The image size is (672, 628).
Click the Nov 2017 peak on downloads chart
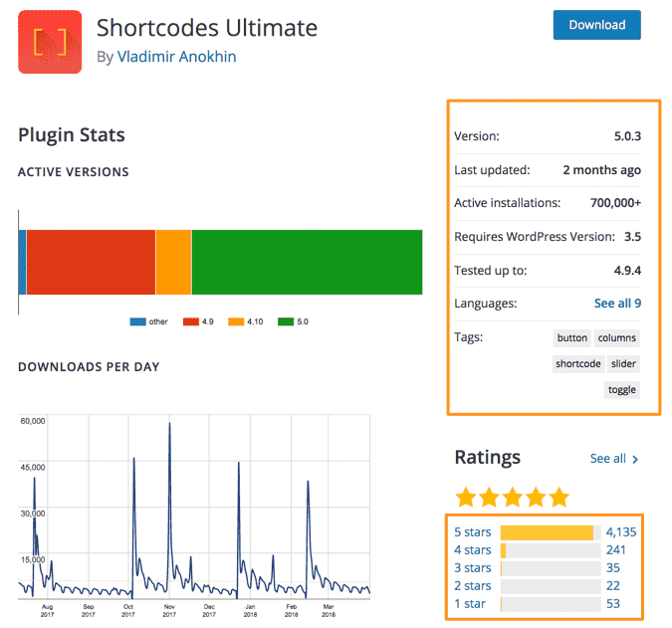pyautogui.click(x=169, y=424)
